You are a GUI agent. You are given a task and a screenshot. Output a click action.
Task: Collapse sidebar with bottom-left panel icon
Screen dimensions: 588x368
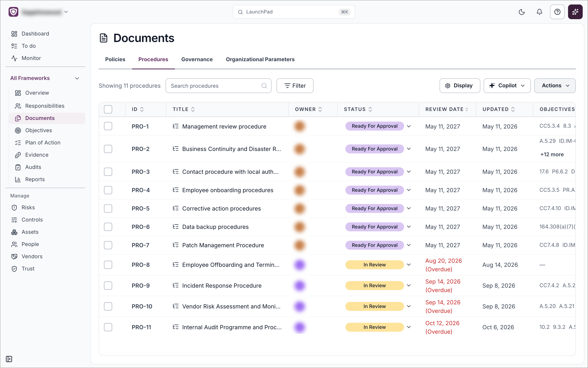tap(9, 359)
